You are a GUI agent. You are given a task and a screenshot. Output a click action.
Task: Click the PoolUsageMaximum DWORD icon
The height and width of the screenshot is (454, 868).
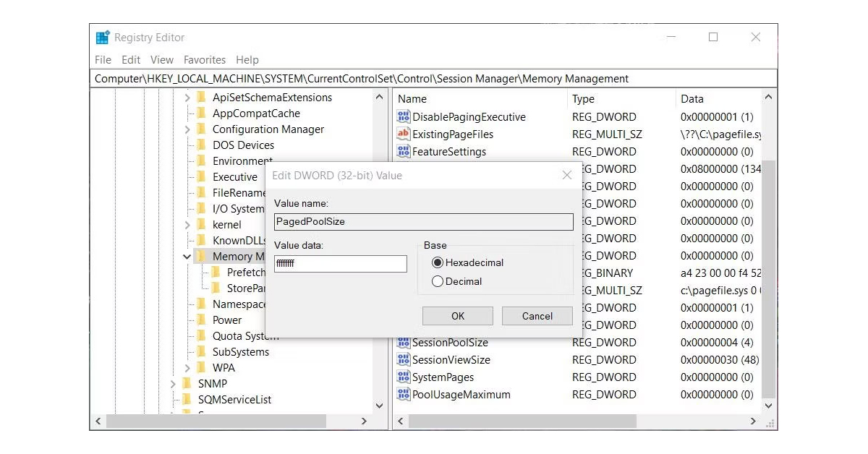pos(404,395)
